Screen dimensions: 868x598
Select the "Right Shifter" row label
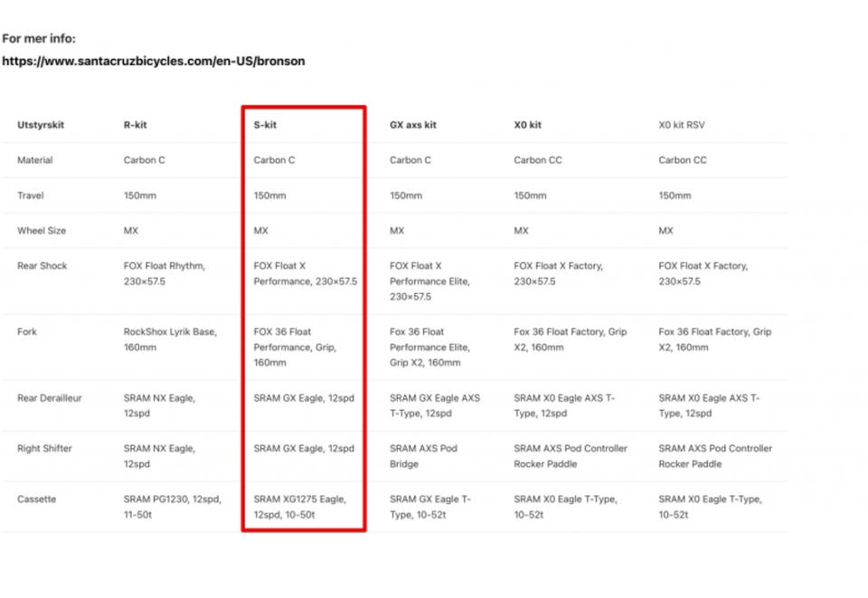[44, 449]
